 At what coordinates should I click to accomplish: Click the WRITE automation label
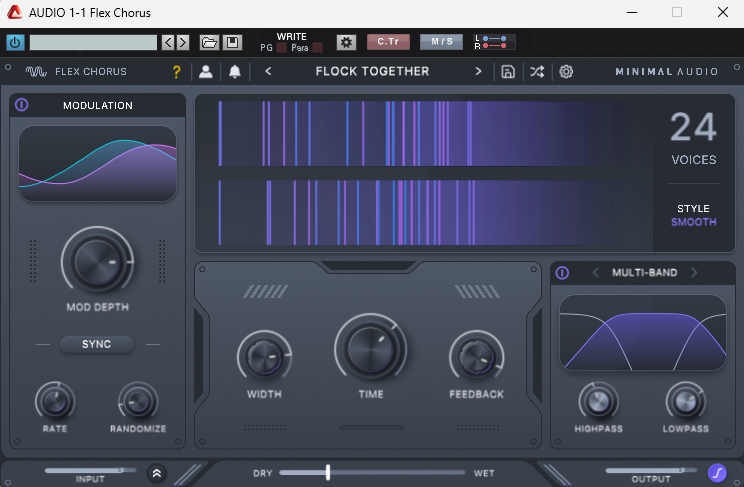pos(292,37)
